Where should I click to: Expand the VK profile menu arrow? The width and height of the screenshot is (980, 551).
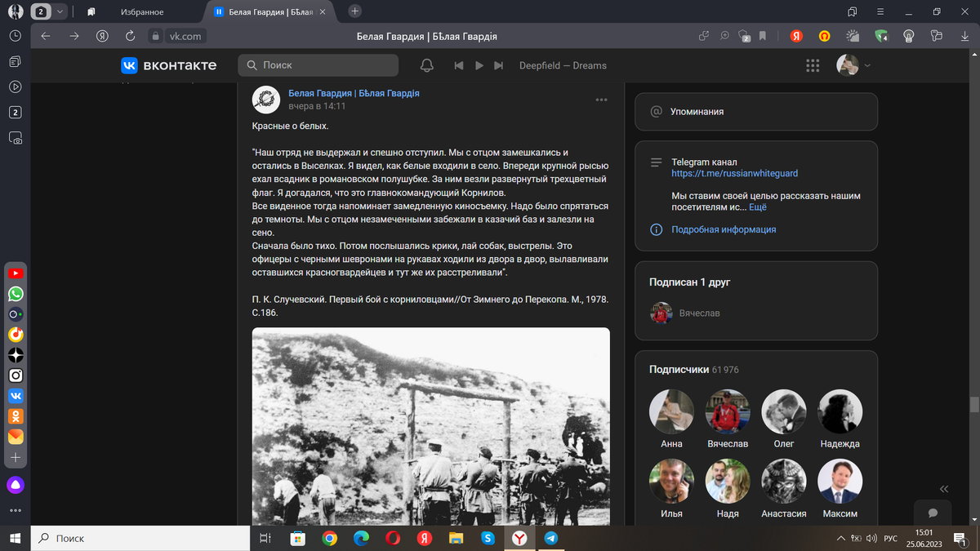coord(867,65)
